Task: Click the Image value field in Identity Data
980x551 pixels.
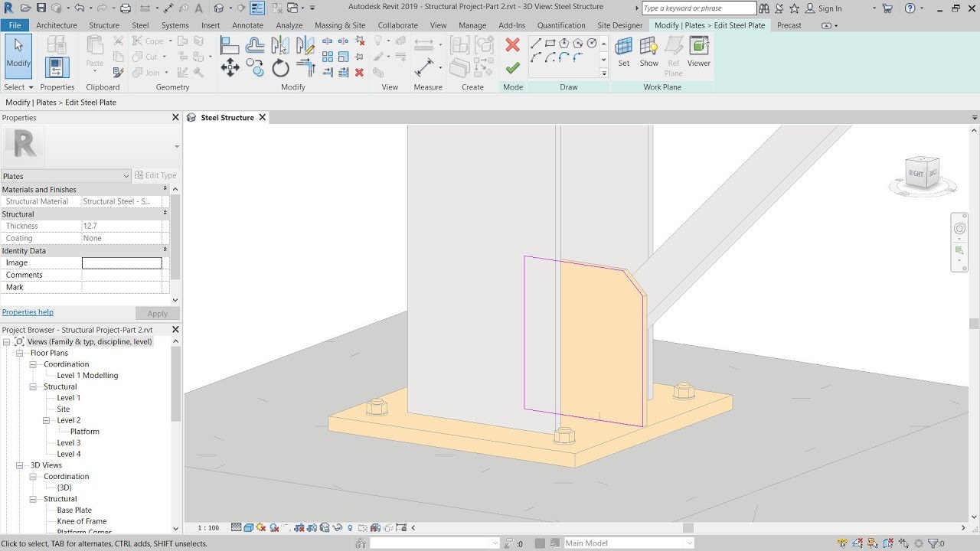Action: pyautogui.click(x=121, y=262)
